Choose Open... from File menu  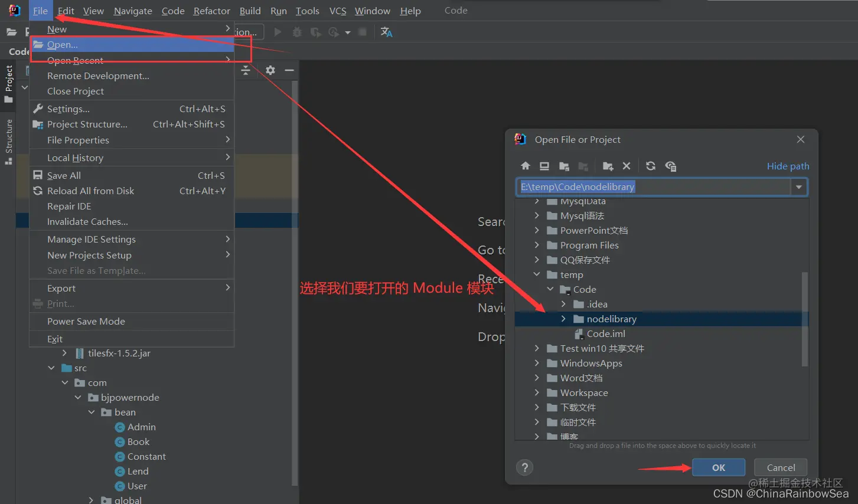(132, 44)
